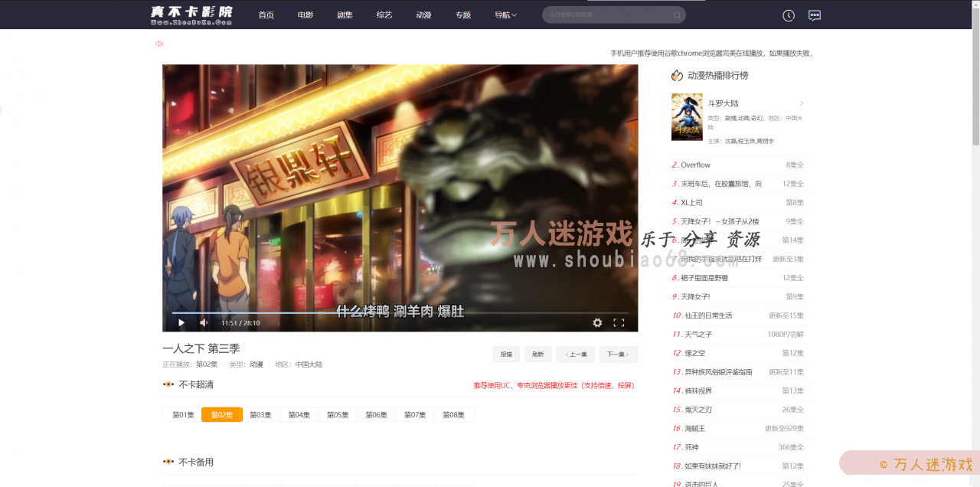This screenshot has width=980, height=487.
Task: Click the 动漫热播排行榜 heading text
Action: 717,75
